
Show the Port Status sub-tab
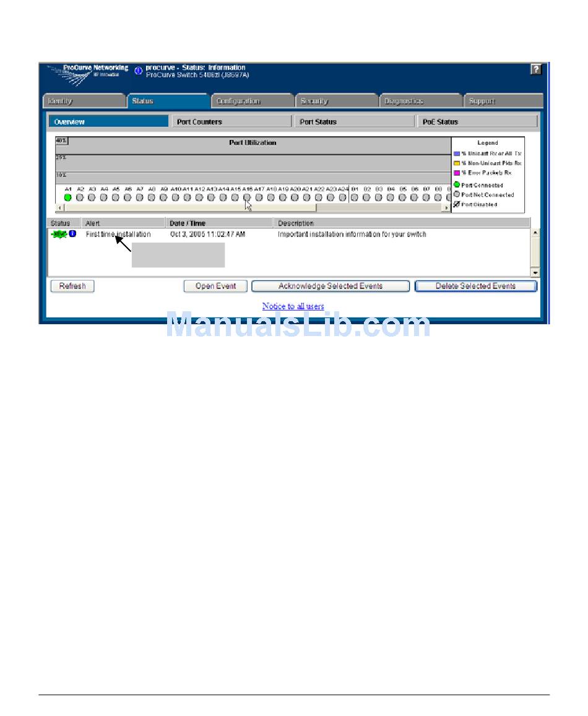pos(354,121)
